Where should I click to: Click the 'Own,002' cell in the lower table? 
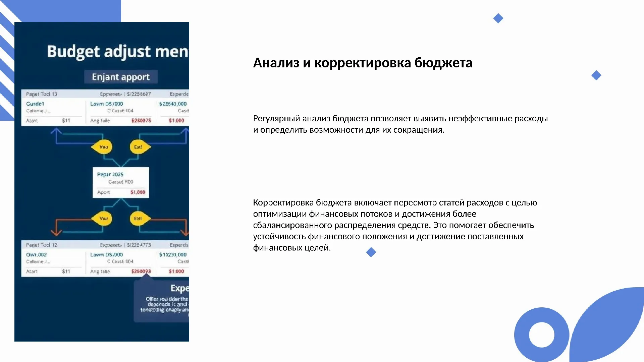(37, 255)
